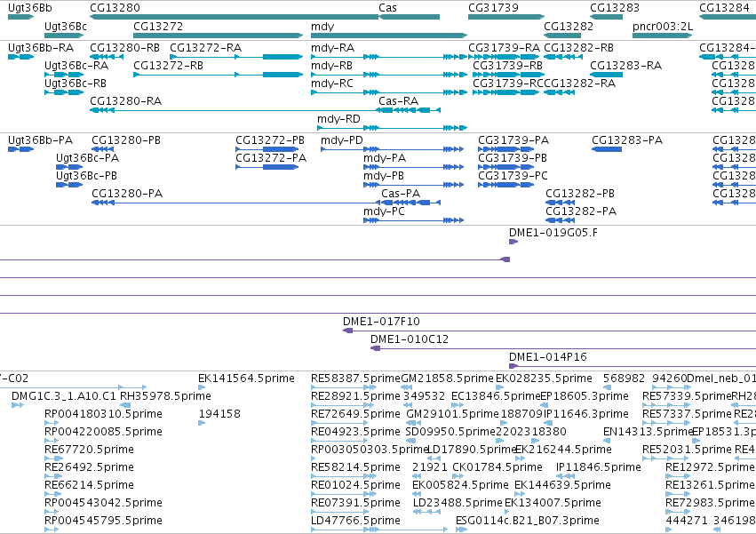756x534 pixels.
Task: Open the Cas gene feature
Action: [x=410, y=17]
